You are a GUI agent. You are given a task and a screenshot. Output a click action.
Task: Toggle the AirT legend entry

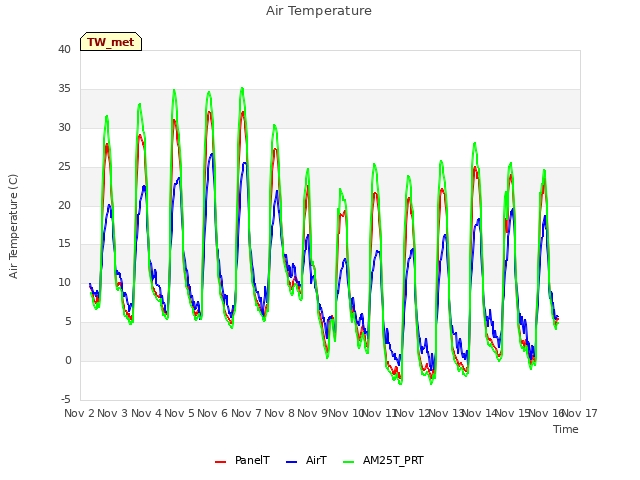click(x=307, y=460)
